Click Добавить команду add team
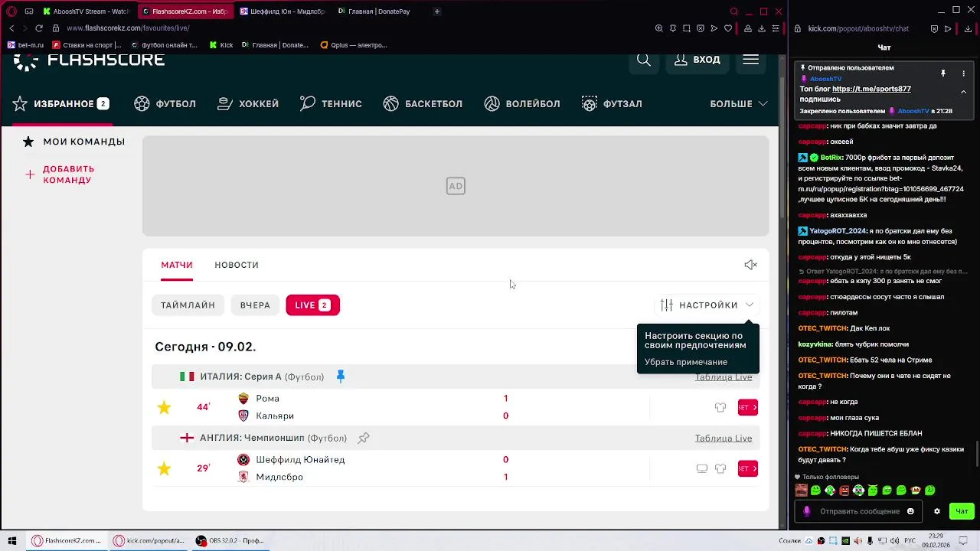This screenshot has height=551, width=980. click(60, 174)
